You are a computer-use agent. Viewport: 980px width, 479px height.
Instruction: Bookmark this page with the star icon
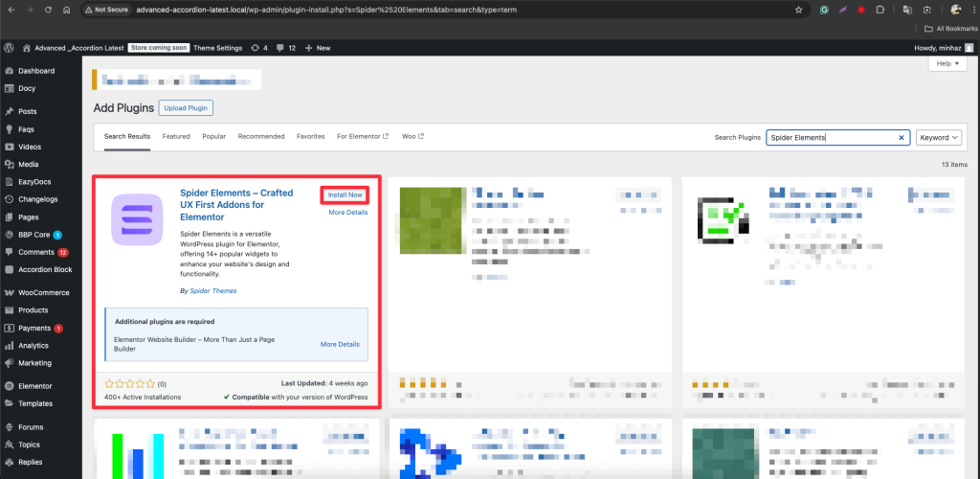click(798, 10)
